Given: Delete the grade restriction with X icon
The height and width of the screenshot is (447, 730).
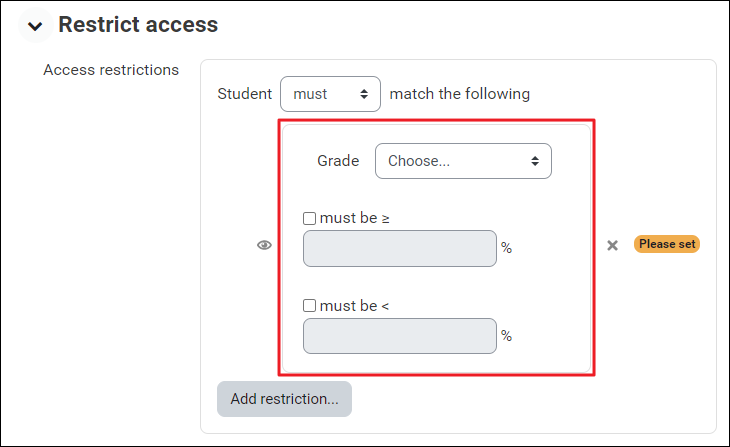Looking at the screenshot, I should tap(612, 245).
